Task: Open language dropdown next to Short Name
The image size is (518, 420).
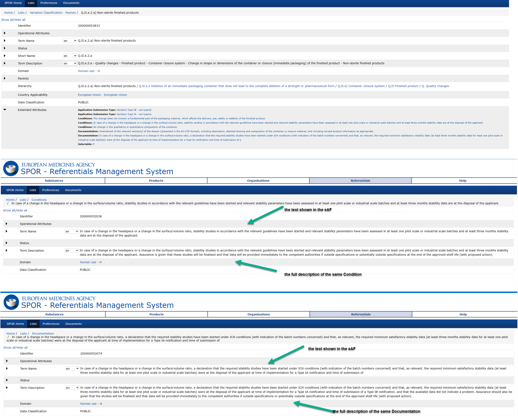Action: click(x=70, y=56)
